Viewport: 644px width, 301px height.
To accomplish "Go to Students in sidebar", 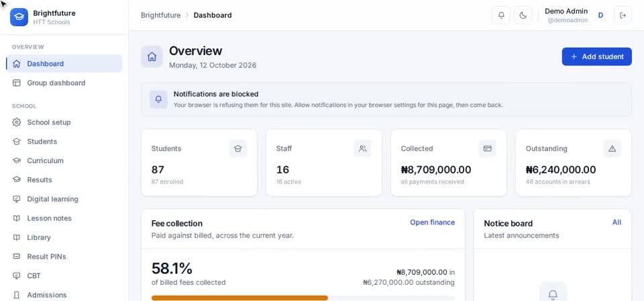I will pyautogui.click(x=64, y=142).
